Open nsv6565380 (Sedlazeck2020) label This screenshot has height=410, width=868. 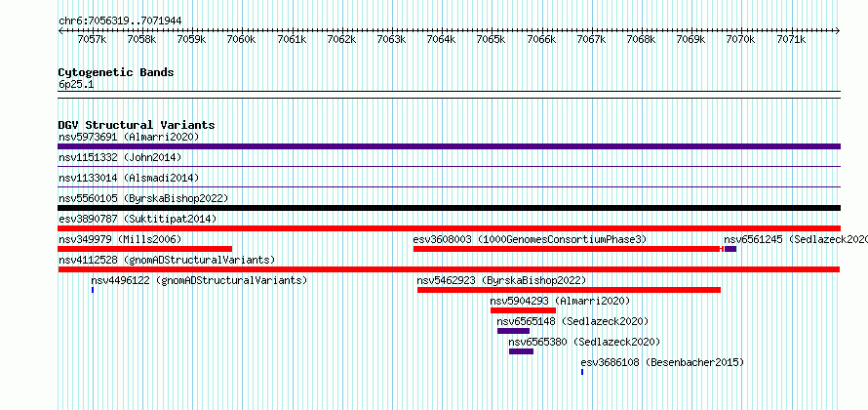tap(584, 342)
